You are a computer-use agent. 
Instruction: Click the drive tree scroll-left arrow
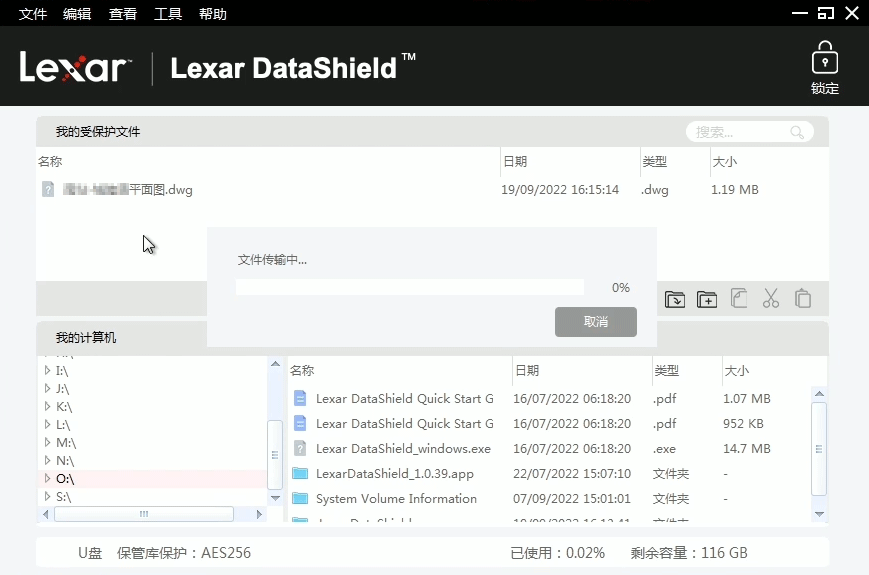point(45,514)
